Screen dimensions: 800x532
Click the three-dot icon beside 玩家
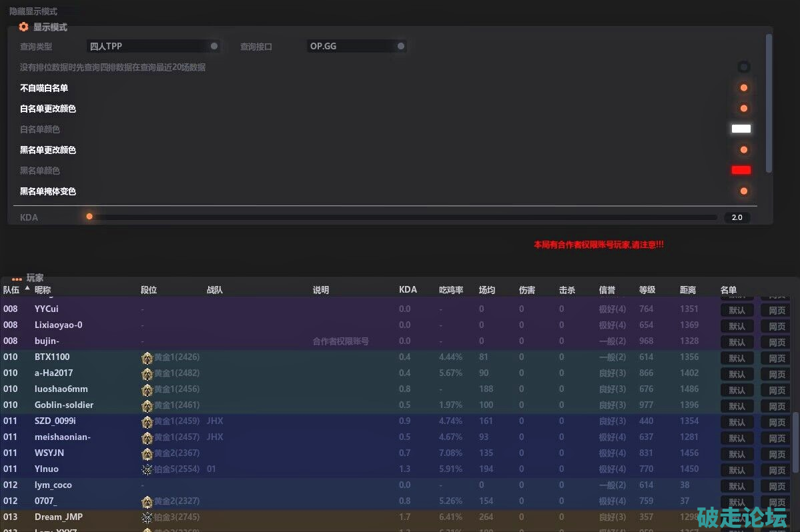[17, 279]
